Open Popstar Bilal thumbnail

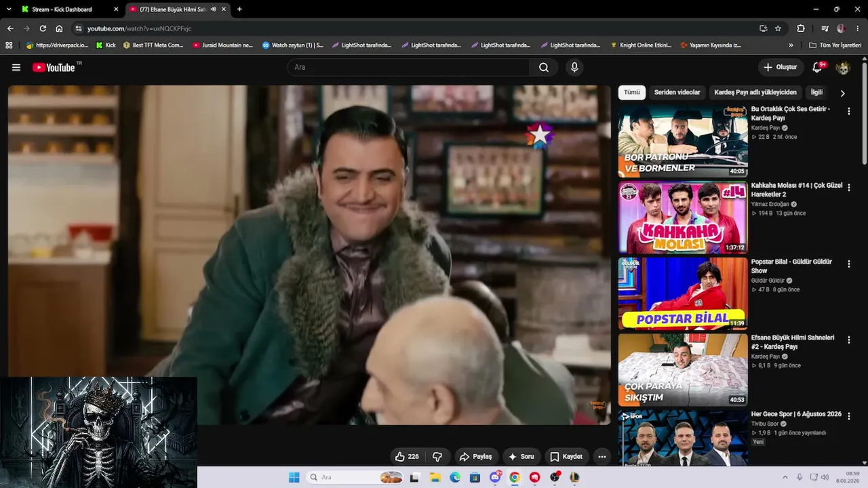683,293
